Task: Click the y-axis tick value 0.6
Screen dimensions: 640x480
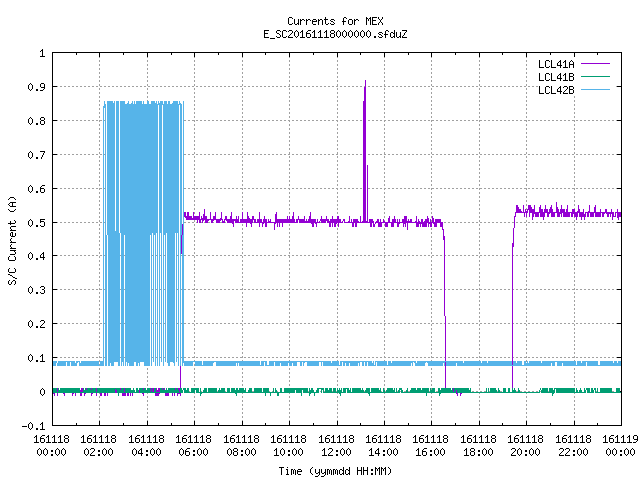Action: tap(36, 189)
